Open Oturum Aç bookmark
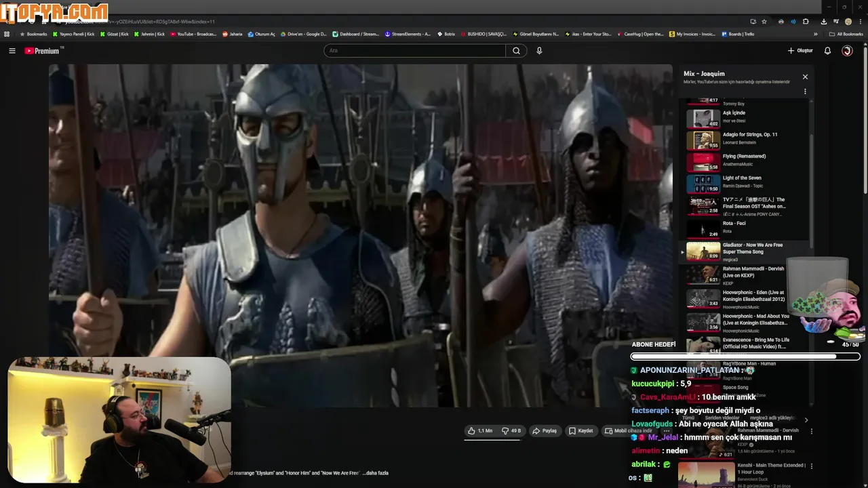868x488 pixels. point(261,34)
